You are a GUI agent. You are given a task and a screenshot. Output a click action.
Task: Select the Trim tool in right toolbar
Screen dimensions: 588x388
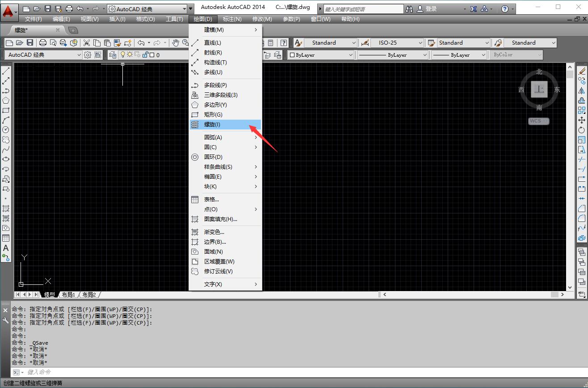coord(582,159)
